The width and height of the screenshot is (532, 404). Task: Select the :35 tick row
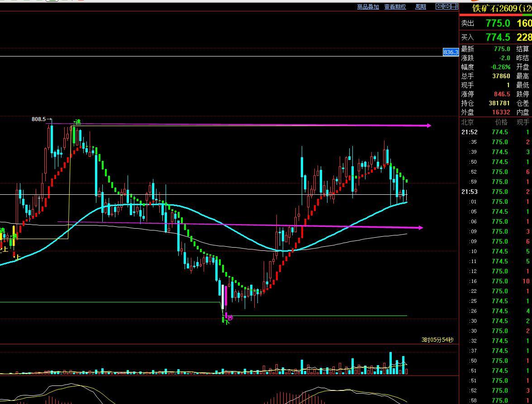[x=495, y=142]
